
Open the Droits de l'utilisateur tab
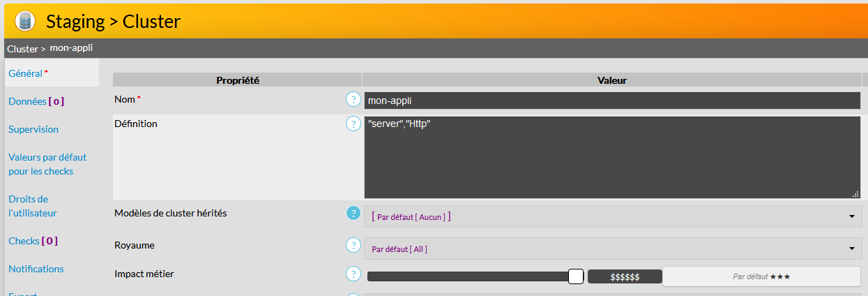(x=33, y=206)
